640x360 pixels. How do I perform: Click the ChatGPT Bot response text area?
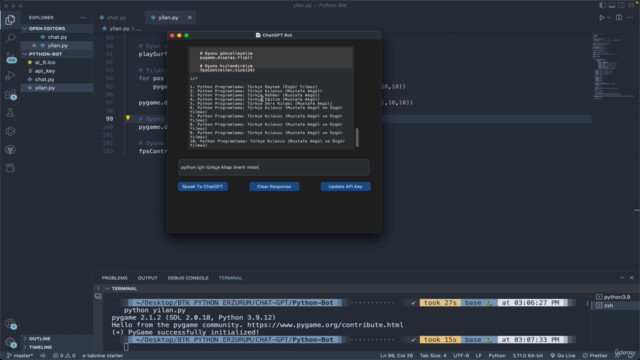coord(271,98)
